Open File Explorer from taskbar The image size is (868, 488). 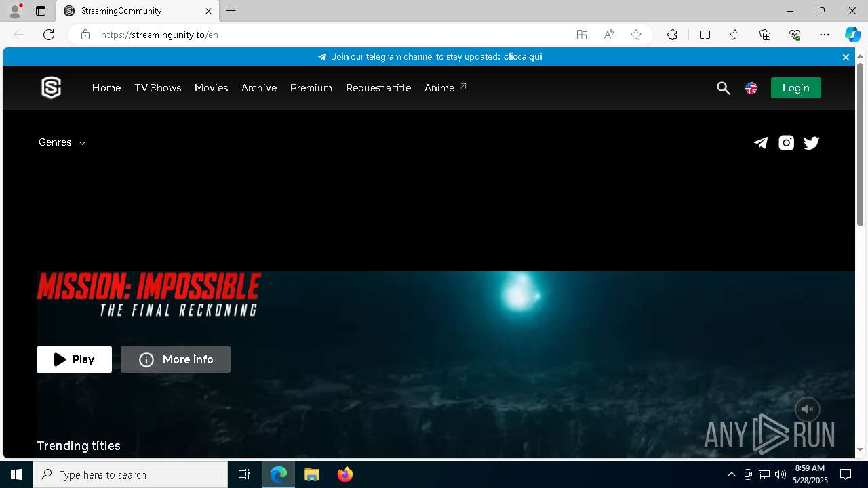click(312, 474)
